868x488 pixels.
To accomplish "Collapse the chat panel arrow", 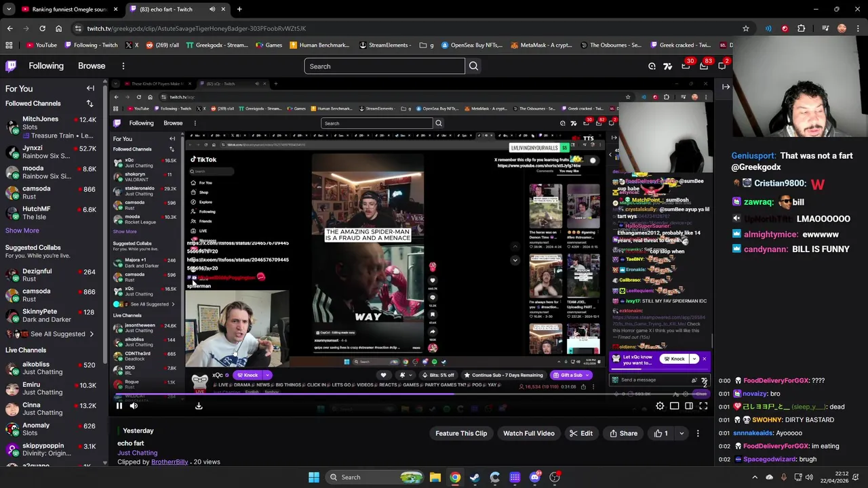I will point(726,87).
